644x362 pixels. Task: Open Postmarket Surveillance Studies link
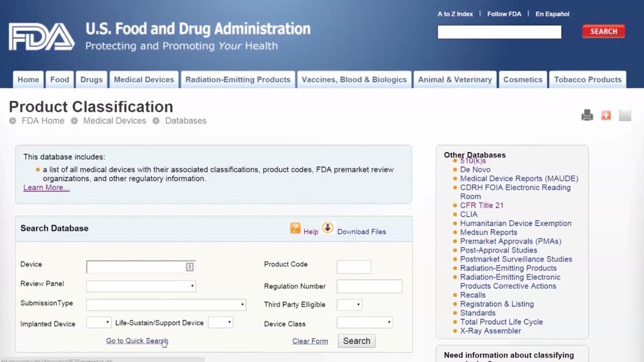pos(516,259)
